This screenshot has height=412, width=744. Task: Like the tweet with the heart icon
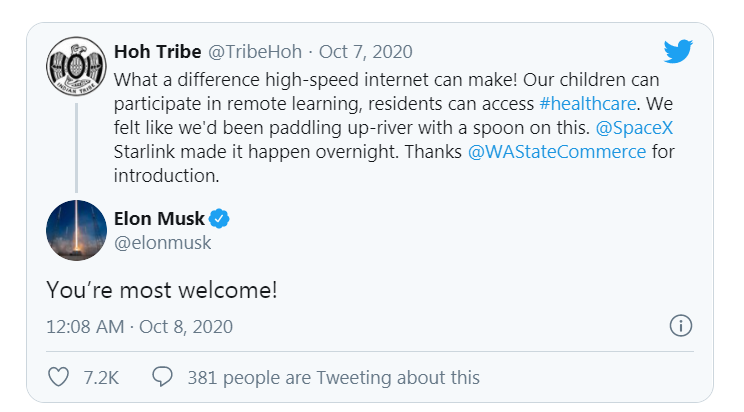coord(59,377)
